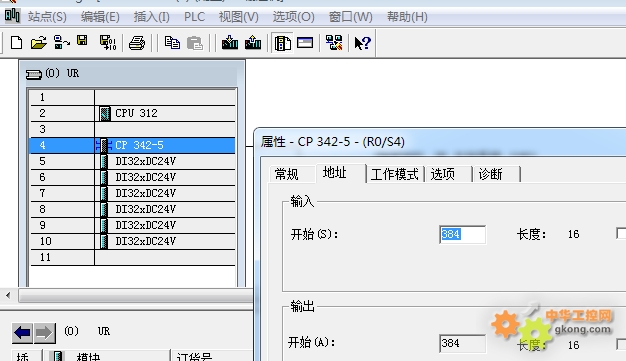The image size is (626, 361).
Task: Click the Save and Compile icon
Action: tap(107, 42)
